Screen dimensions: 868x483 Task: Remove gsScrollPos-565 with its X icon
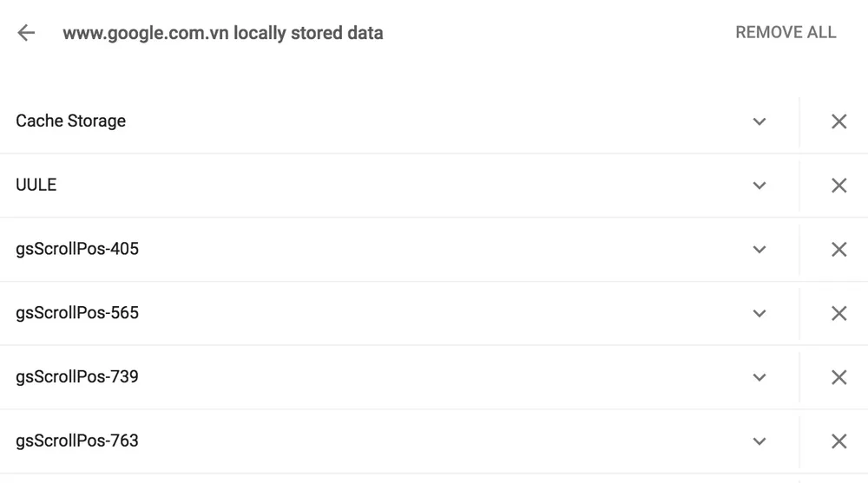(x=838, y=313)
